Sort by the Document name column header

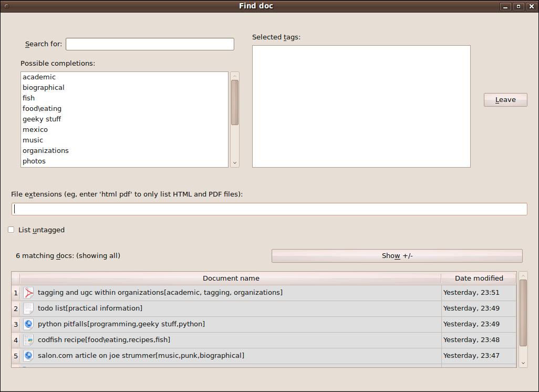(x=231, y=278)
